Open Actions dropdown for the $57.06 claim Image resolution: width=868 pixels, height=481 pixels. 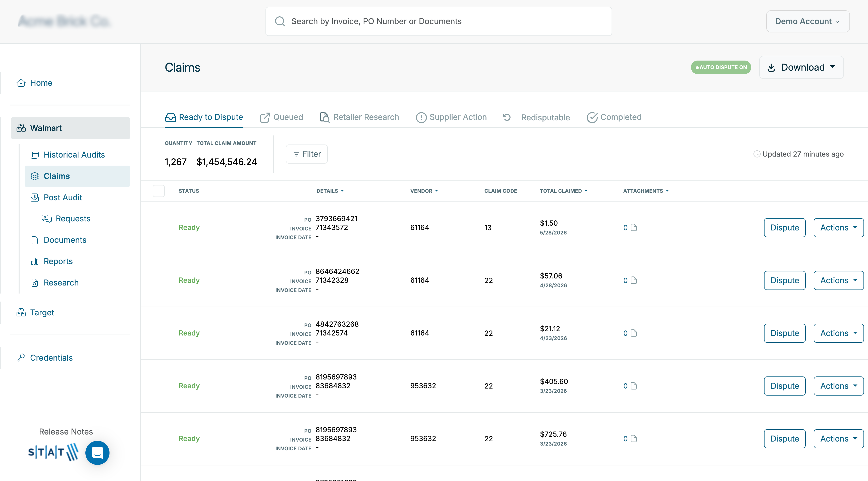(x=838, y=280)
